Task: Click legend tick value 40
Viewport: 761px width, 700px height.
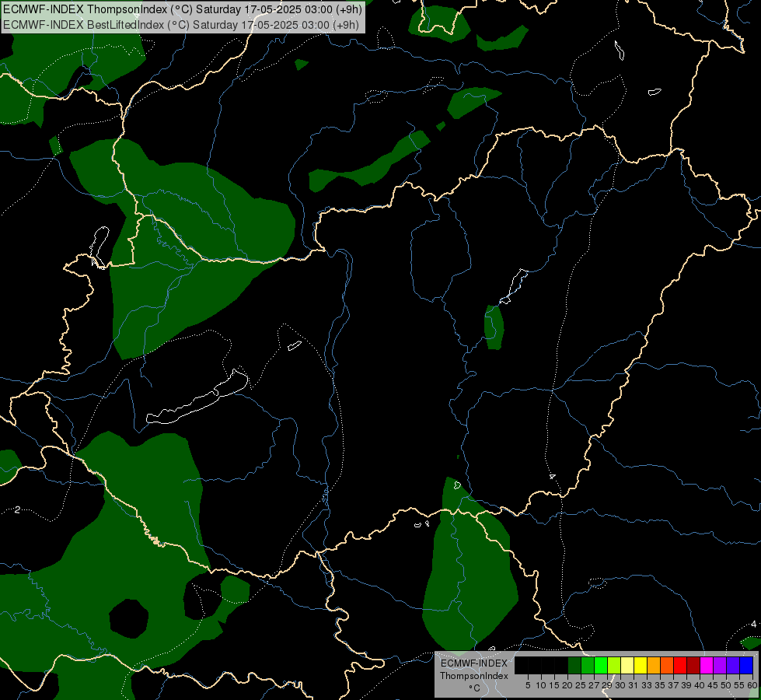Action: [700, 685]
